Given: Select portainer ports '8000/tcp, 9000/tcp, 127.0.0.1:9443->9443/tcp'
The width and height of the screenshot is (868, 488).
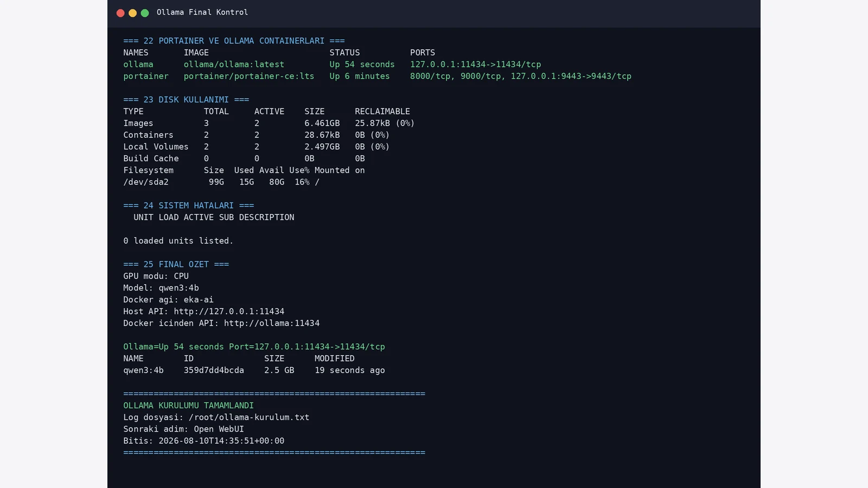Looking at the screenshot, I should tap(521, 76).
